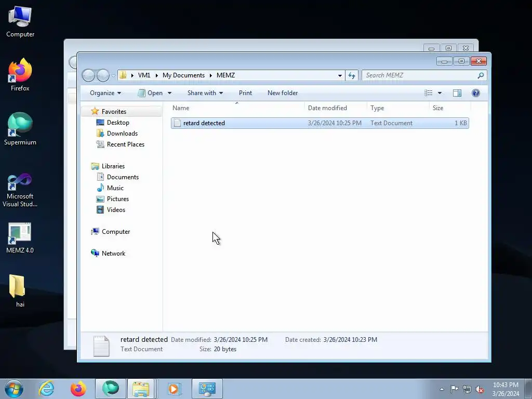This screenshot has width=532, height=399.
Task: Expand the Open button dropdown arrow
Action: [170, 93]
